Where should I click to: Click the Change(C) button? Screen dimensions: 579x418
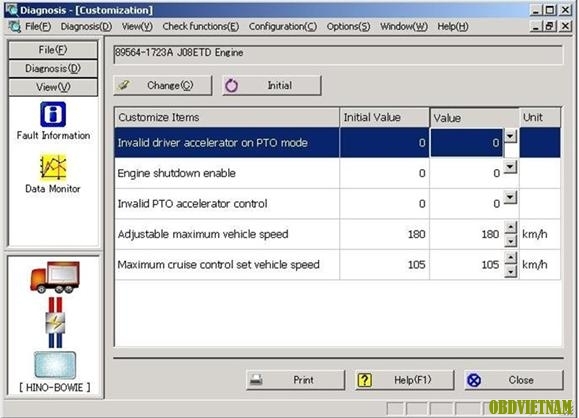point(163,86)
